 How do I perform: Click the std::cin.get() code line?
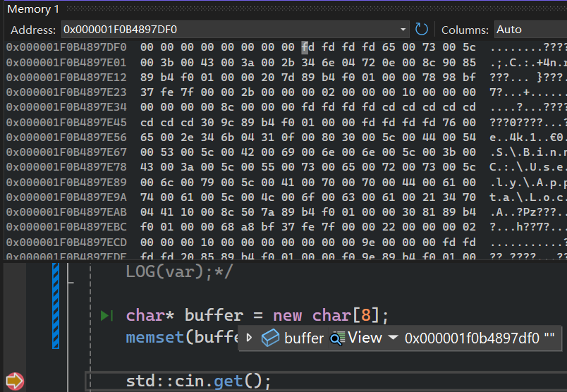pyautogui.click(x=198, y=381)
